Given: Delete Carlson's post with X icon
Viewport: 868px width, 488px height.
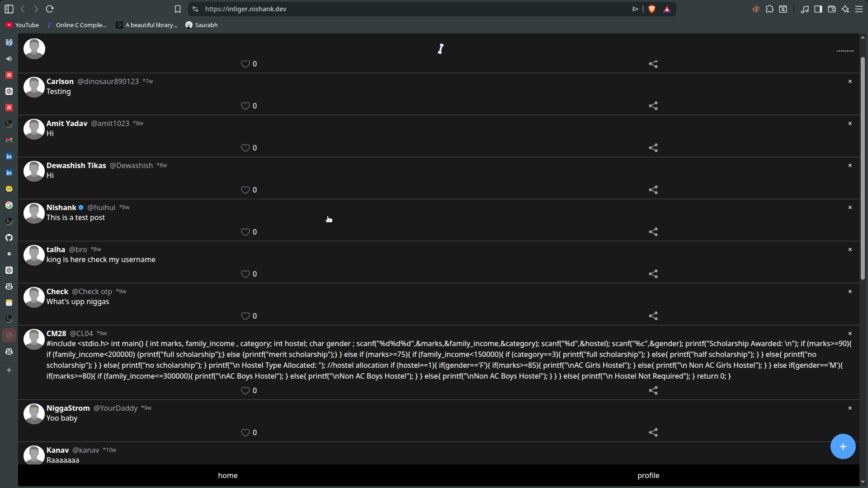Looking at the screenshot, I should point(850,81).
